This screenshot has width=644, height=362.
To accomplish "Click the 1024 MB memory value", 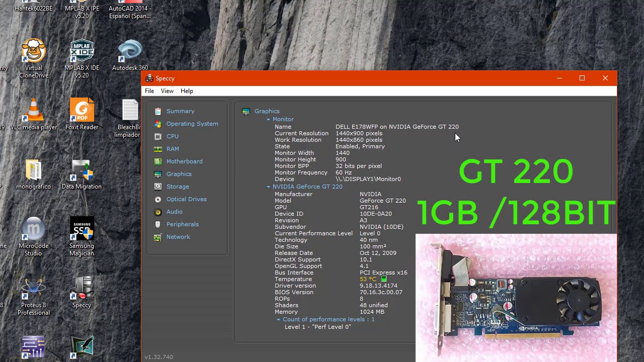I will (372, 312).
